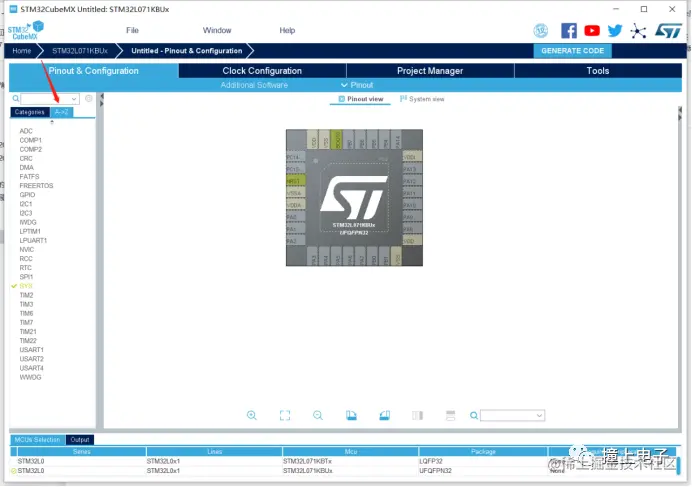Click the pin search magnifier icon
Viewport: 692px width, 487px height.
click(474, 415)
